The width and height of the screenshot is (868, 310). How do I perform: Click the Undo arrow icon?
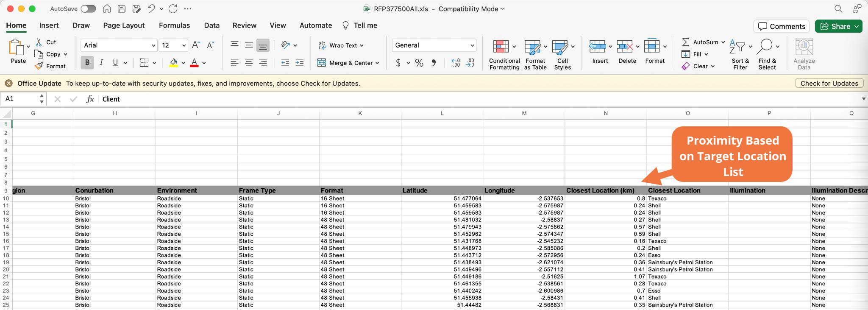click(x=151, y=8)
